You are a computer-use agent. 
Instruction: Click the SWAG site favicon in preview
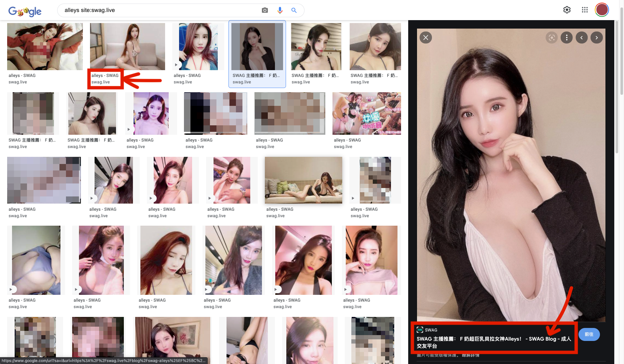tap(420, 330)
